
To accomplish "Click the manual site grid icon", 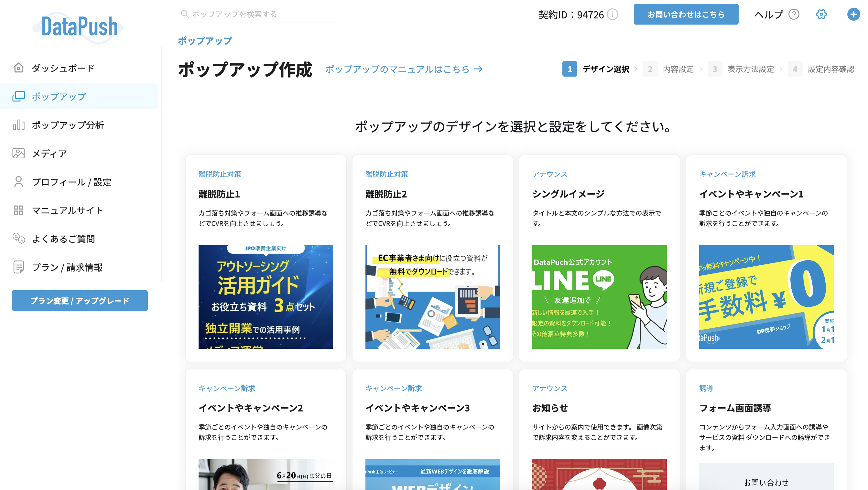I will click(x=18, y=210).
